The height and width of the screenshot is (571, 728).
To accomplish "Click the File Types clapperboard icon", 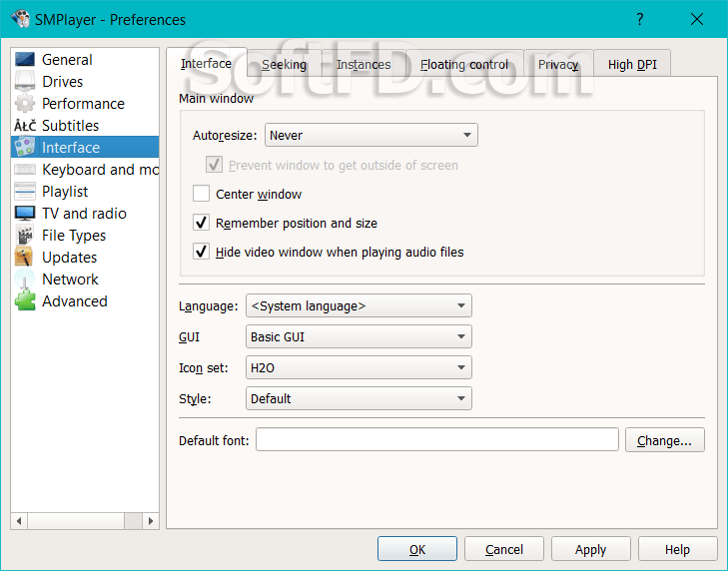I will tap(25, 236).
